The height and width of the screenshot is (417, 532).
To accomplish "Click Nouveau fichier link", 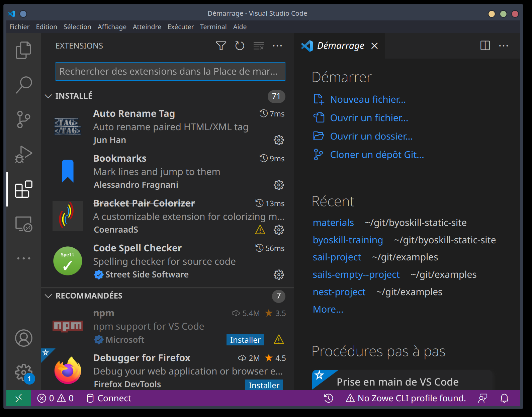I will [368, 99].
